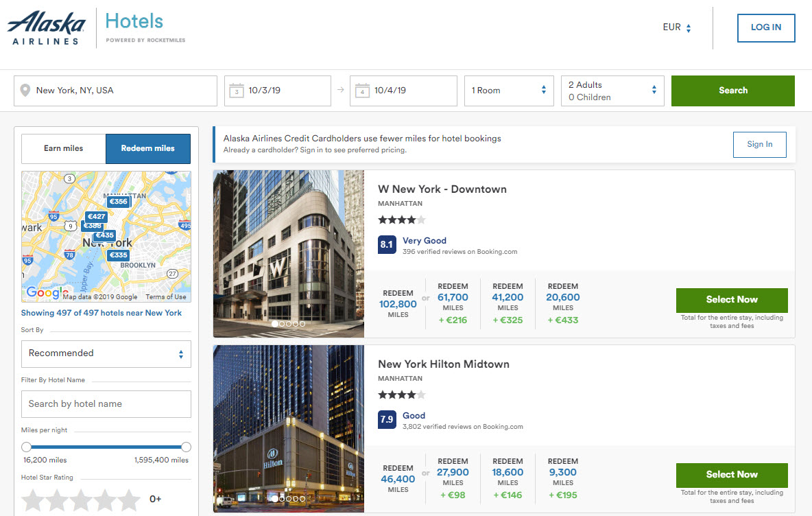The height and width of the screenshot is (516, 812).
Task: Click the 8.1 rating badge for W New York
Action: [x=387, y=244]
